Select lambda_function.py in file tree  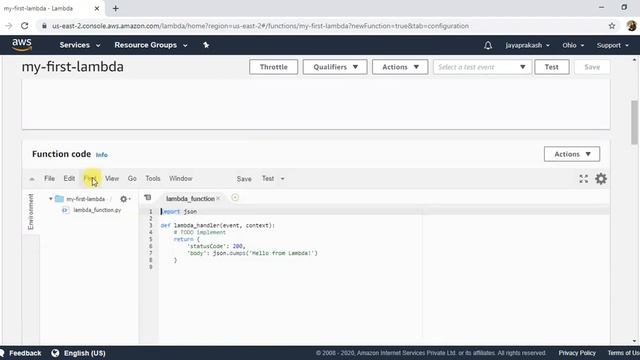[97, 210]
